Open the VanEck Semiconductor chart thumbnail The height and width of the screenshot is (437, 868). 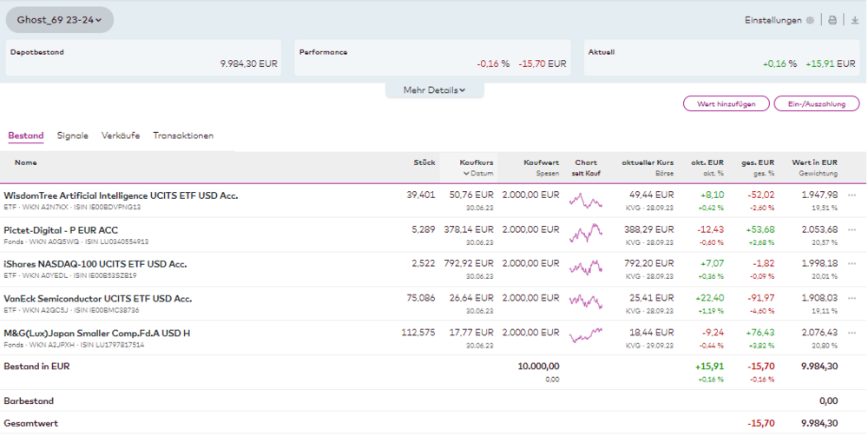[586, 302]
